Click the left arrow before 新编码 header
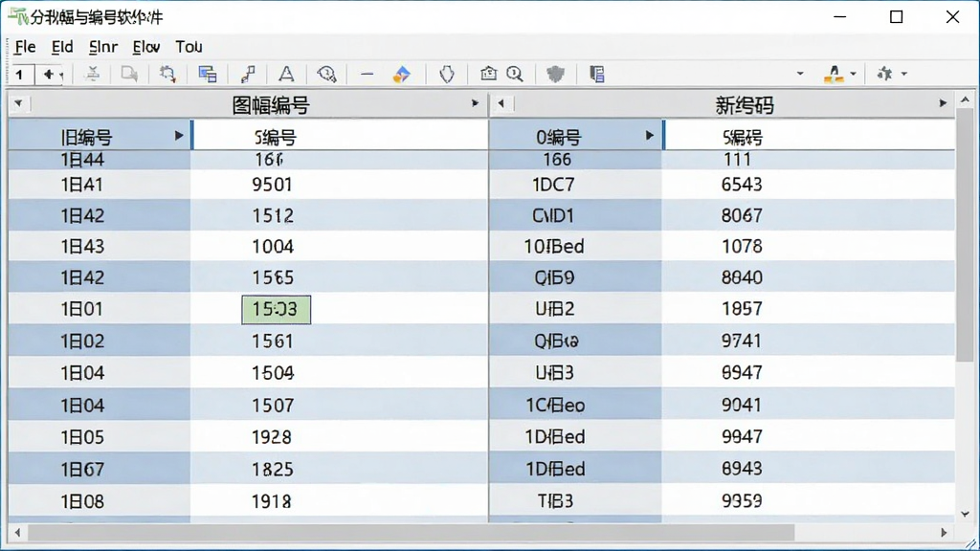The height and width of the screenshot is (551, 980). click(501, 103)
